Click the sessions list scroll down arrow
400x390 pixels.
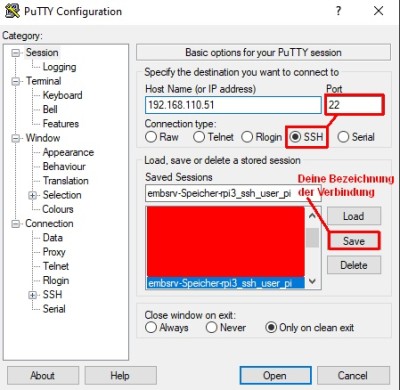[x=312, y=281]
